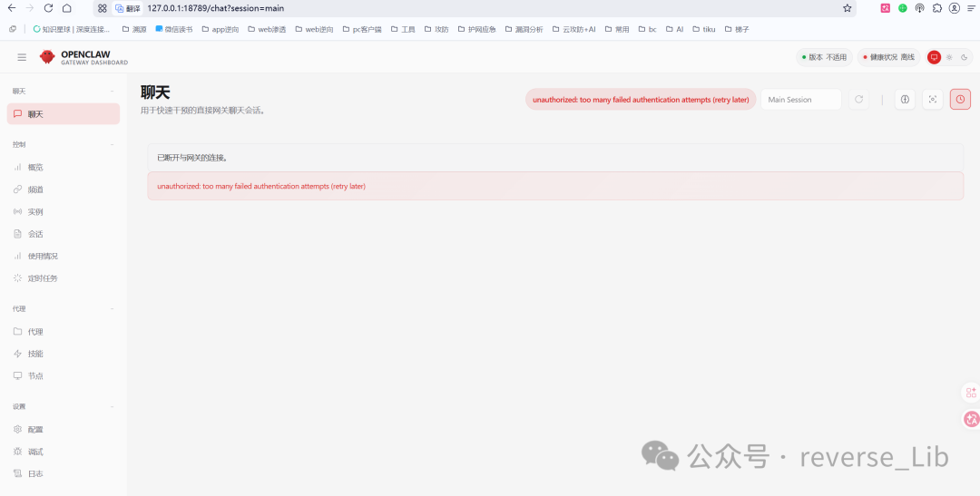This screenshot has height=496, width=980.
Task: Open the web逆向 bookmark folder
Action: (314, 29)
